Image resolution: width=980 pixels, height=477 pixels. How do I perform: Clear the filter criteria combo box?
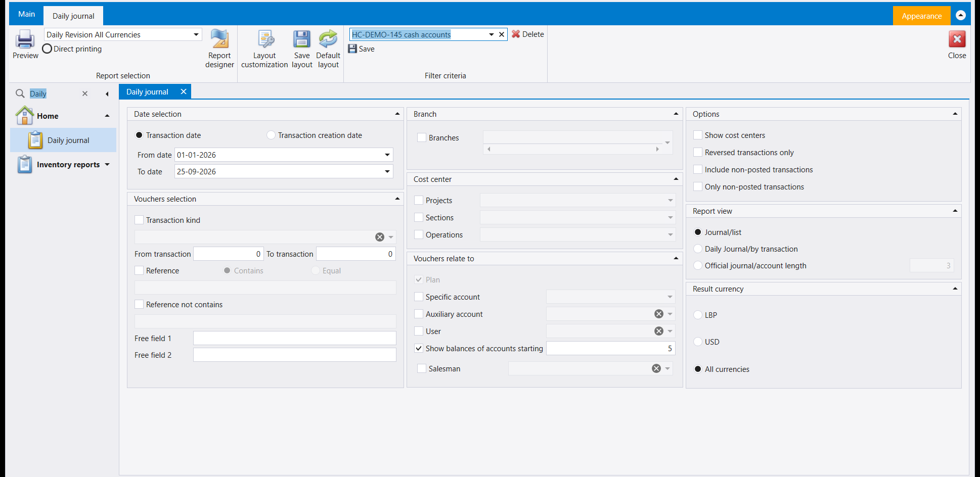502,34
